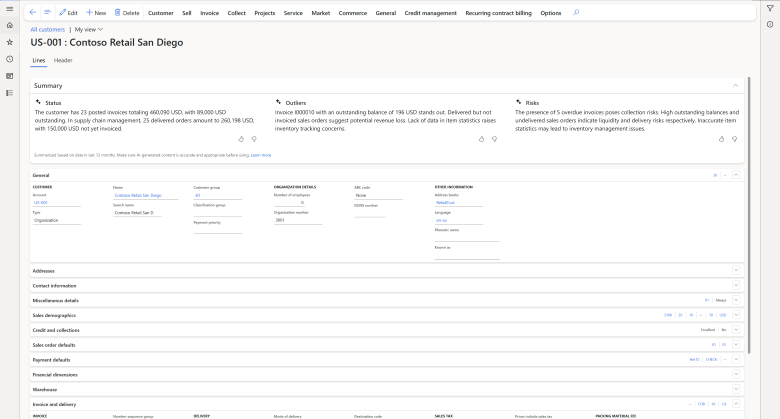Open the Collect menu tab

coord(236,13)
